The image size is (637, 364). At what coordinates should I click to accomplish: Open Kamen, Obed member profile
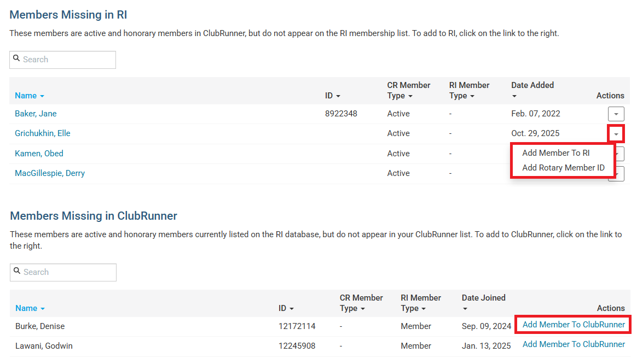pos(39,154)
